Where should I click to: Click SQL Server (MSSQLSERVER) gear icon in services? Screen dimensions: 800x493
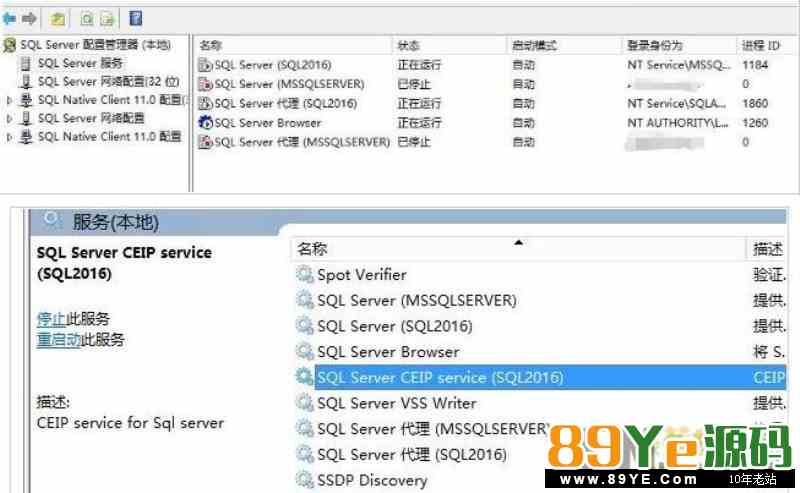point(305,300)
